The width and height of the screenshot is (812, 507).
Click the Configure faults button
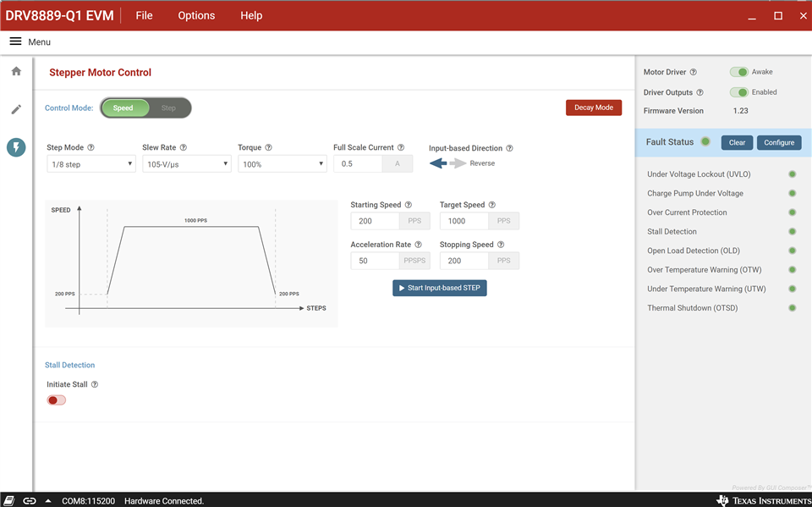click(779, 142)
